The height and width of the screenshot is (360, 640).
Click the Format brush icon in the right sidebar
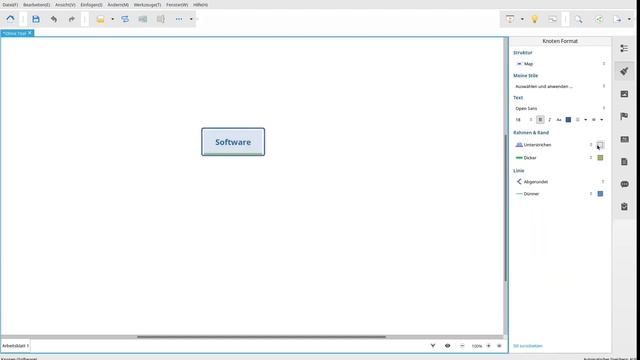click(x=624, y=71)
